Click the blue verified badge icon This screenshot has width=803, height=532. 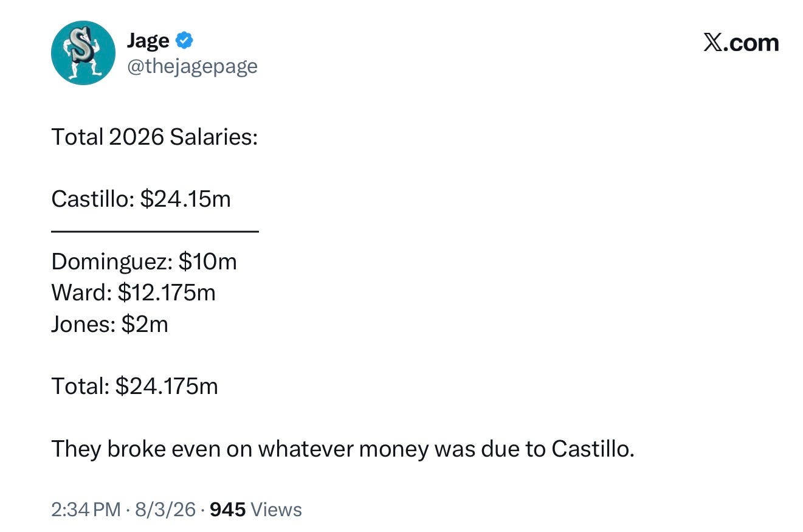pos(184,41)
